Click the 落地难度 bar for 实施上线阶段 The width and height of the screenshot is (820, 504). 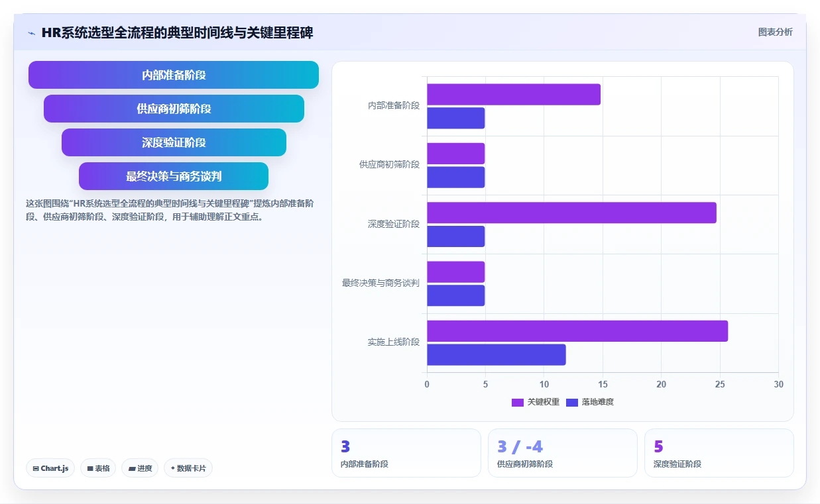coord(497,355)
